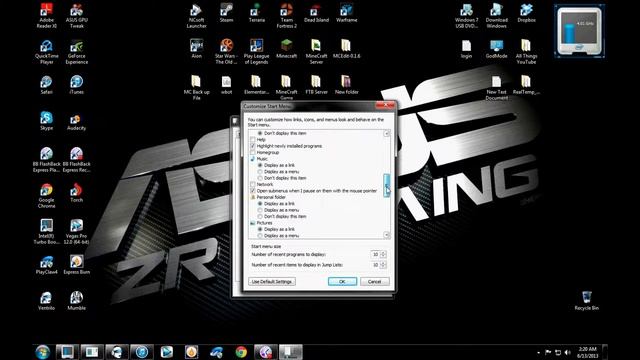The width and height of the screenshot is (640, 360).
Task: Click the Minecraft grass block desktop icon
Action: (287, 49)
